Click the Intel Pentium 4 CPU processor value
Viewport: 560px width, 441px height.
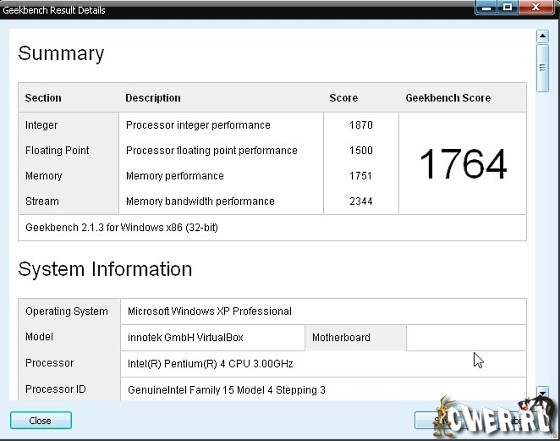[210, 364]
